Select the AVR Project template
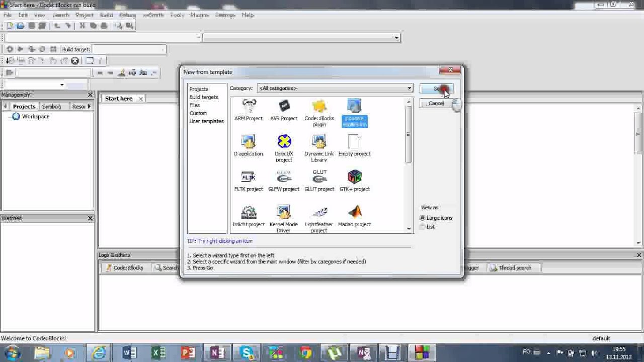 point(284,111)
